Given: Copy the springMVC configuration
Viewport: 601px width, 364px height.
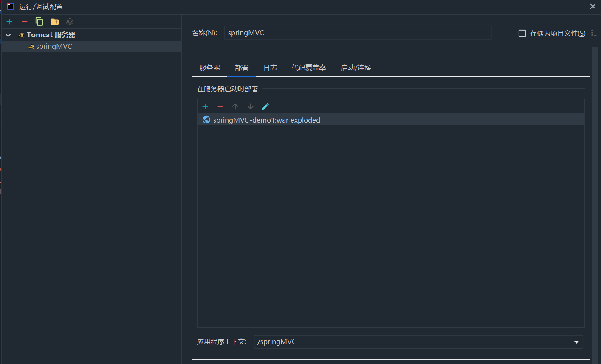Looking at the screenshot, I should 39,21.
